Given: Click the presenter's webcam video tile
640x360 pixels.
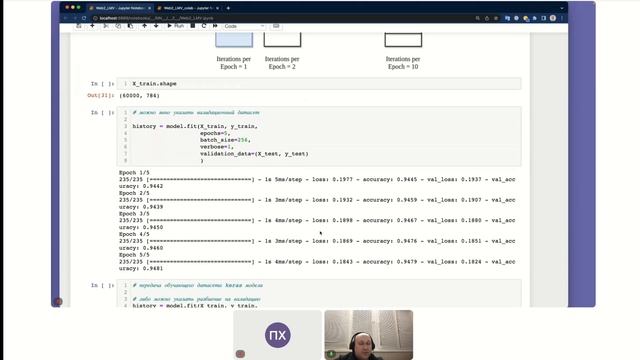Looking at the screenshot, I should [369, 335].
